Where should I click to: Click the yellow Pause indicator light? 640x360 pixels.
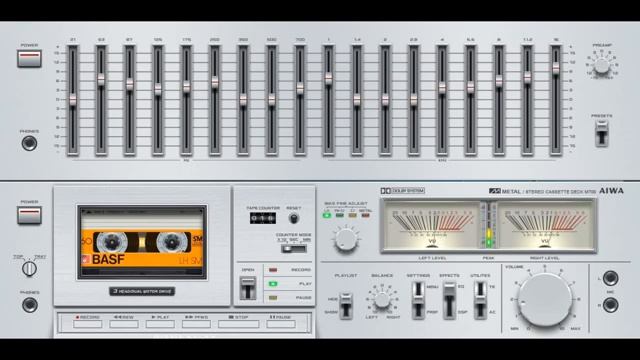(273, 298)
